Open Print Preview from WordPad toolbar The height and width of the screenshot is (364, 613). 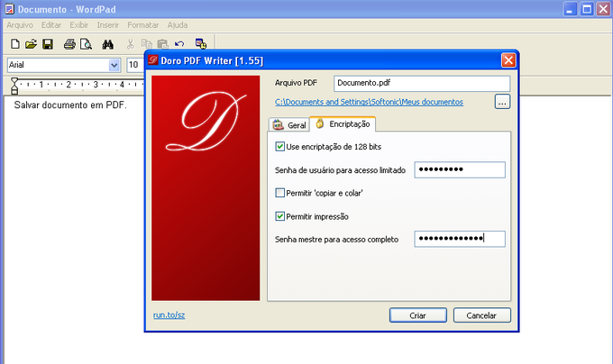pos(86,44)
